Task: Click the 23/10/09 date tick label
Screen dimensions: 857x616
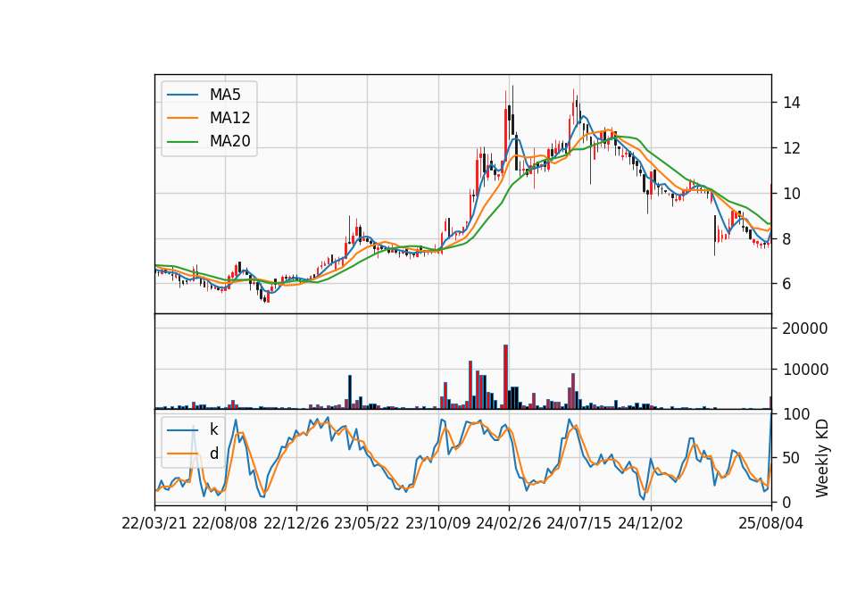Action: click(437, 523)
